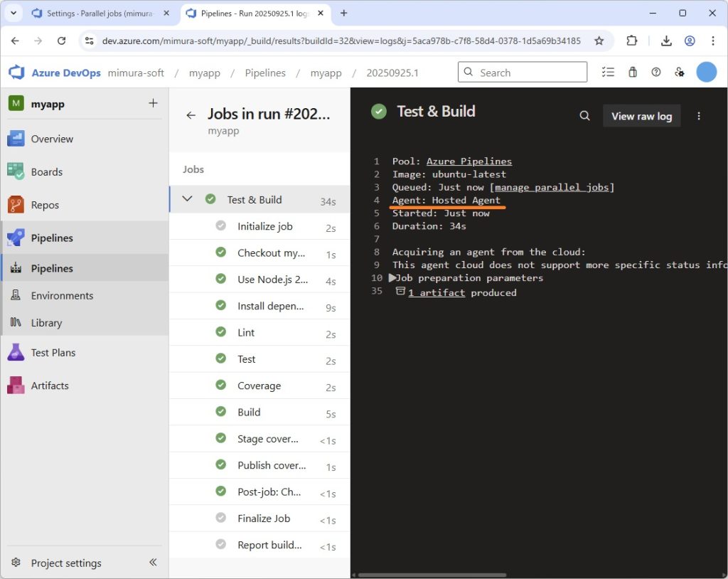Click the back arrow beside Jobs in run
The image size is (728, 579).
click(x=191, y=115)
